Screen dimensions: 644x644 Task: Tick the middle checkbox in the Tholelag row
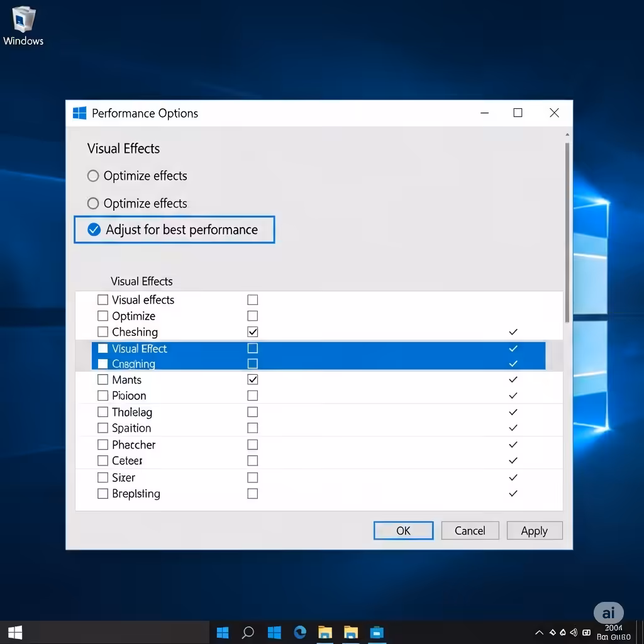tap(253, 412)
